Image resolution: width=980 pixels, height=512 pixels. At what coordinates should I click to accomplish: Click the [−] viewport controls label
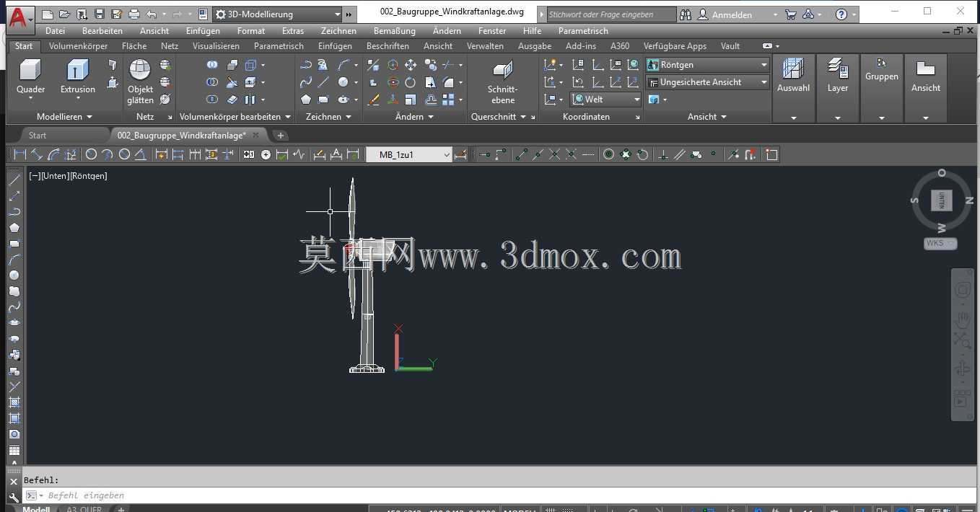coord(35,175)
